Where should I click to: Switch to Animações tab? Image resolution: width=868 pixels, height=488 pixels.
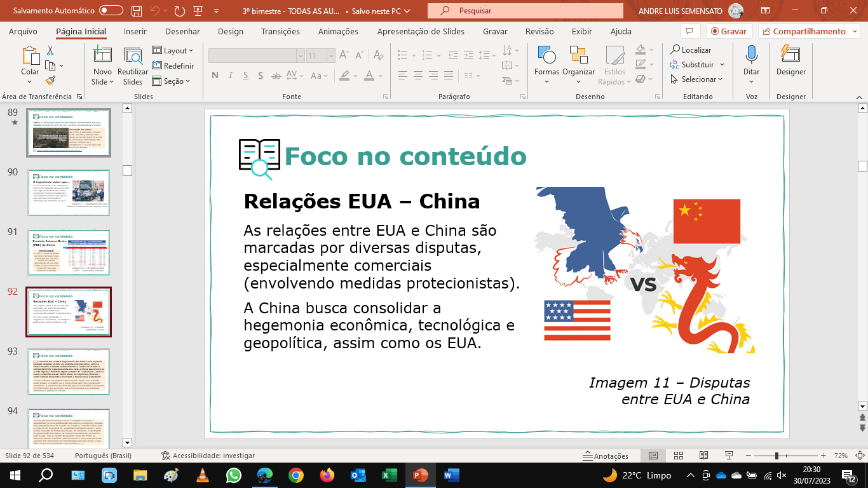[x=338, y=31]
